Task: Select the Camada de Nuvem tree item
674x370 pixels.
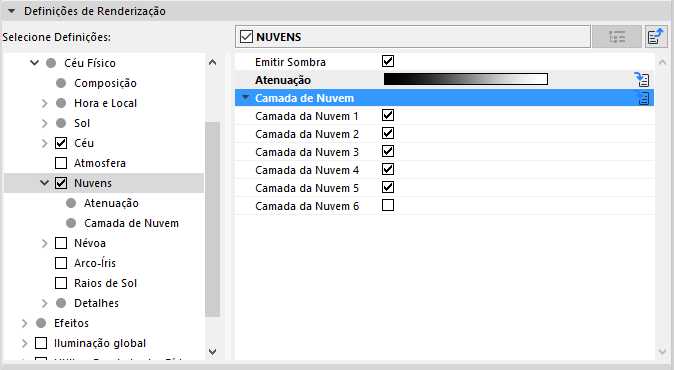Action: click(131, 223)
